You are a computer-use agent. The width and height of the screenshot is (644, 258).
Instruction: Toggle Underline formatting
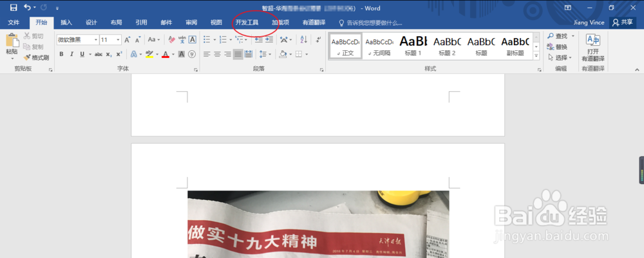[82, 54]
